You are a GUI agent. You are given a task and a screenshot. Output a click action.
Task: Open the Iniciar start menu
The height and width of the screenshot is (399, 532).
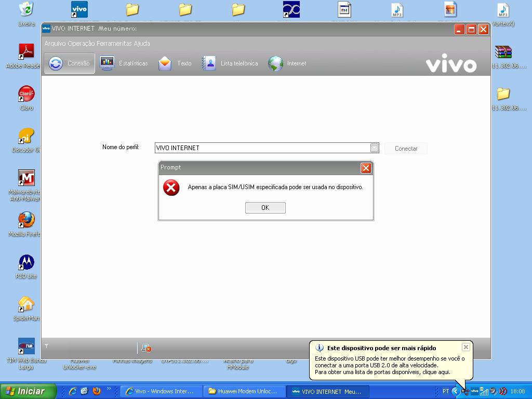(x=28, y=391)
